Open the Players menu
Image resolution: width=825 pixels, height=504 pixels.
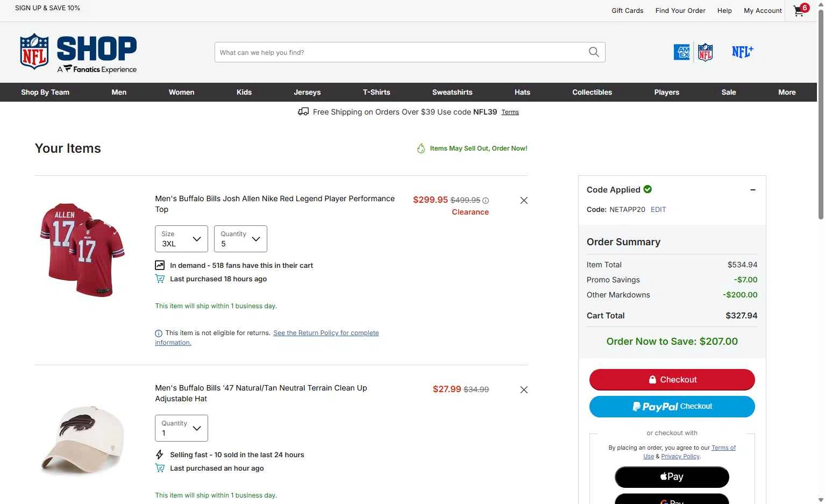pos(667,92)
